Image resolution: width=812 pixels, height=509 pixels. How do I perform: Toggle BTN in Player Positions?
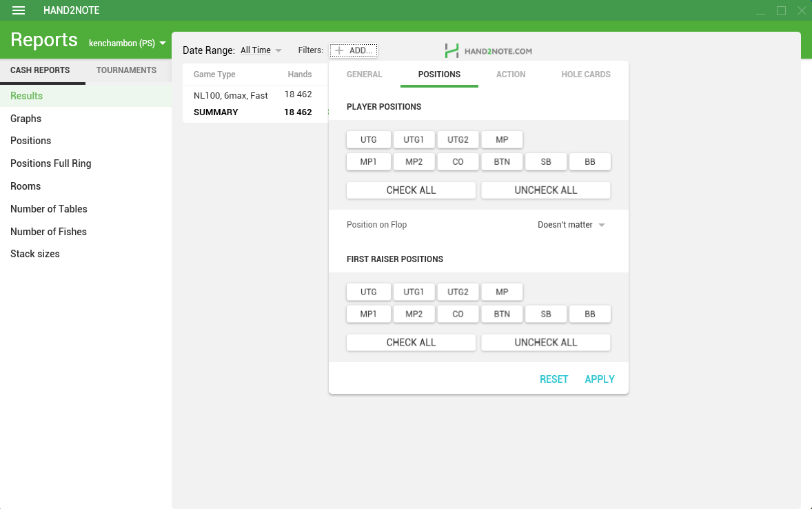point(502,161)
